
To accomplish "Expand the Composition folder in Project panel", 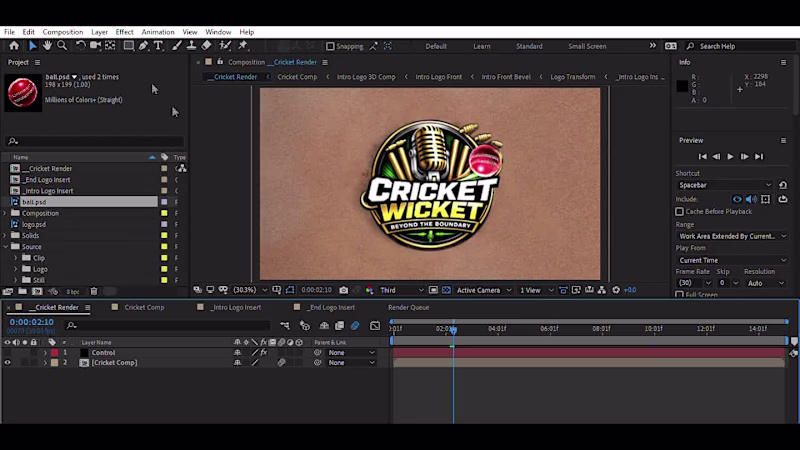I will click(x=6, y=213).
